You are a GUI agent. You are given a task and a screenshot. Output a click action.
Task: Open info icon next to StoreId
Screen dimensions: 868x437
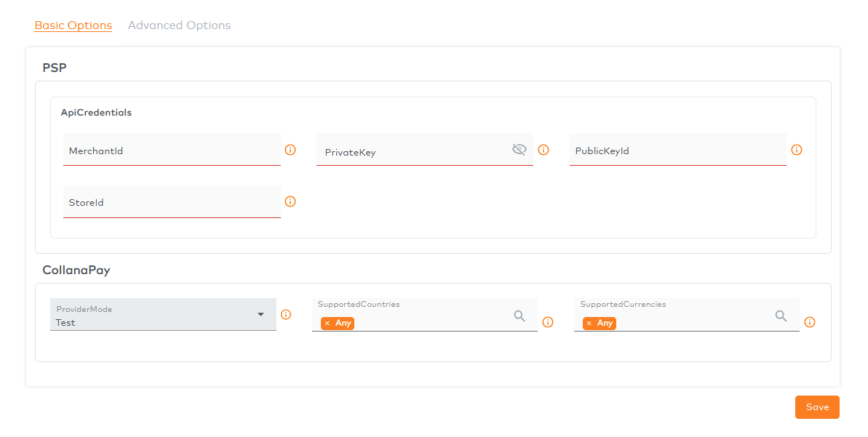pyautogui.click(x=290, y=202)
